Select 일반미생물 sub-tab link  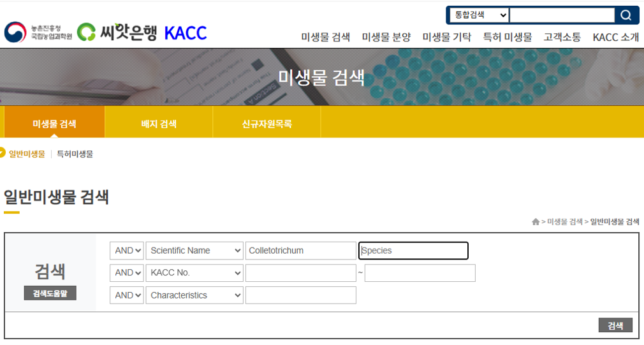tap(27, 154)
